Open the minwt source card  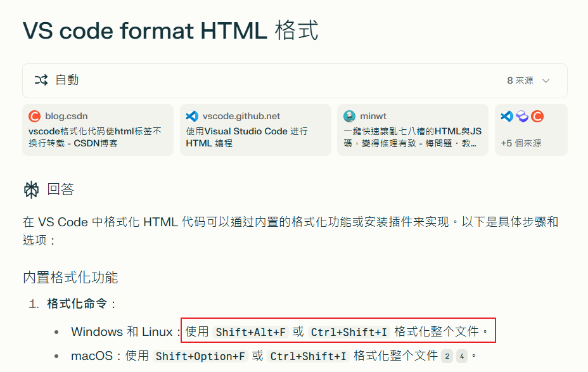412,130
